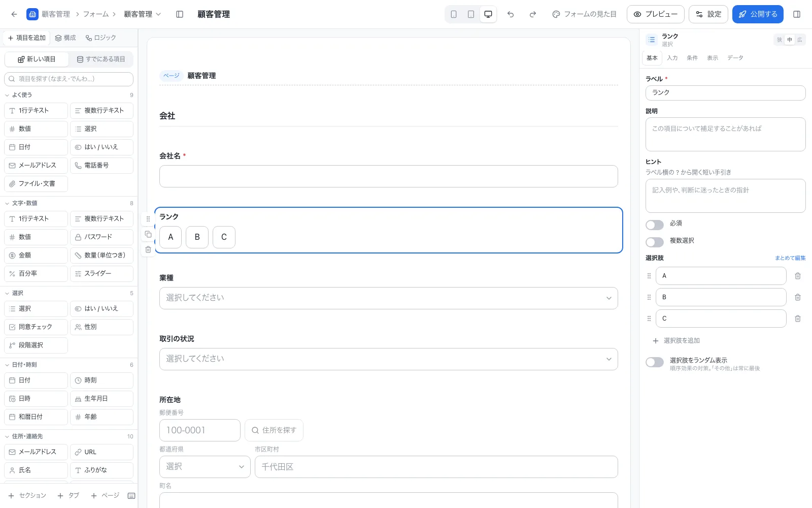Screen dimensions: 812x508
Task: Click 選択肢を追加
Action: pyautogui.click(x=676, y=341)
